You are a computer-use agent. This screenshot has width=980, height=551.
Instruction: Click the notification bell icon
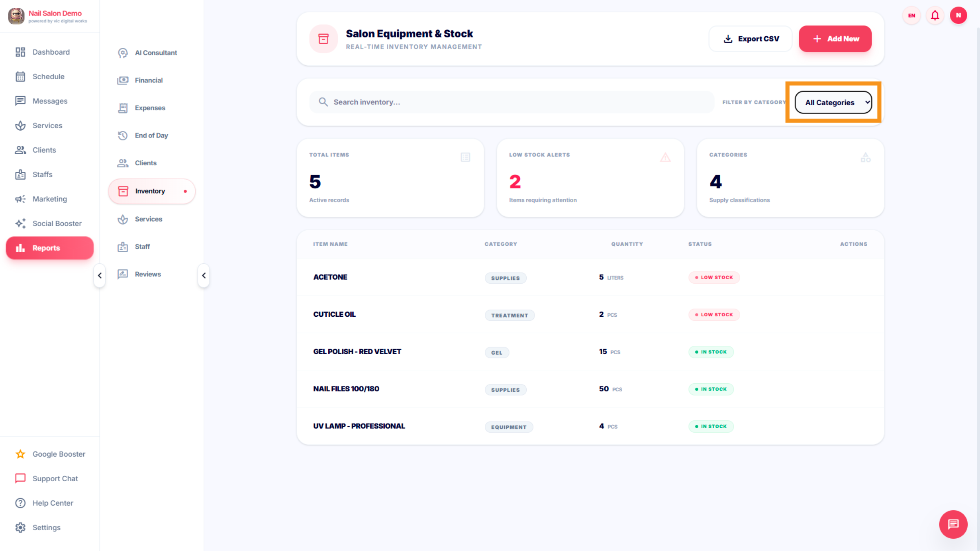coord(935,16)
